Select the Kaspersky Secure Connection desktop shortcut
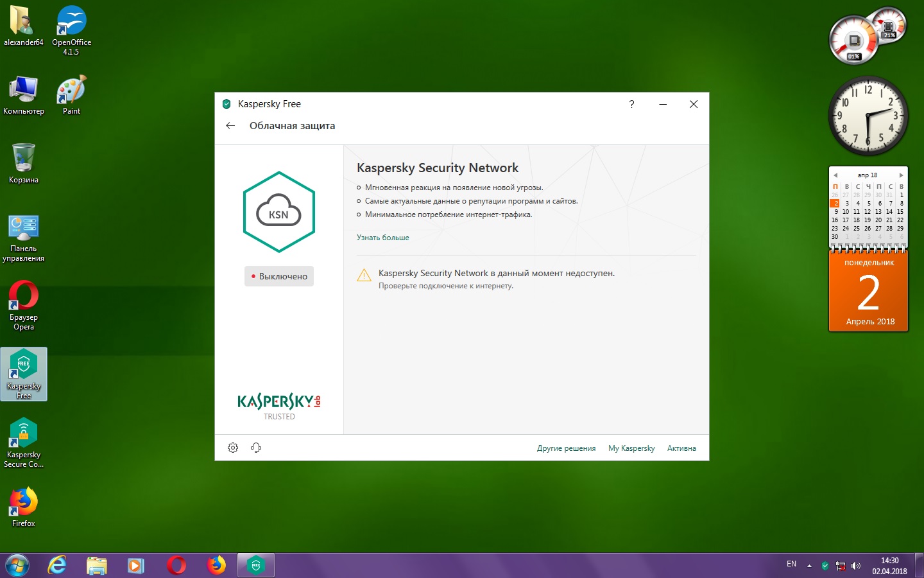Image resolution: width=924 pixels, height=578 pixels. pyautogui.click(x=24, y=443)
